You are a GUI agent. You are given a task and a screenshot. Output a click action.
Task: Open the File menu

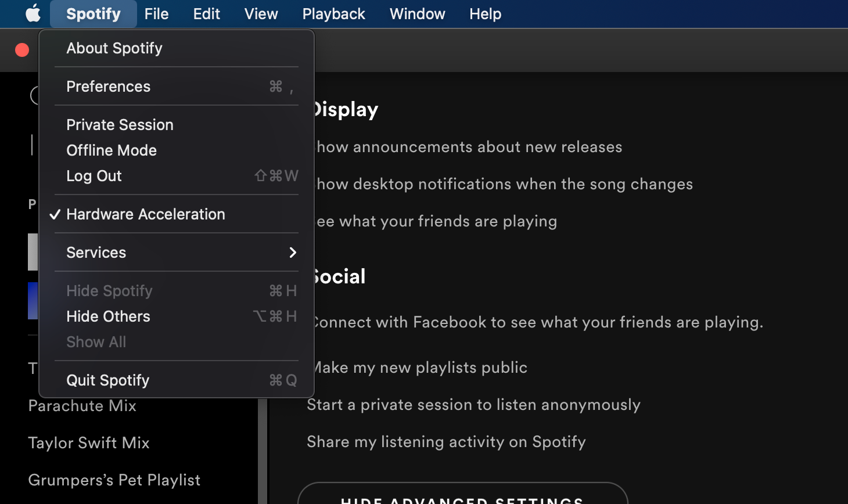tap(156, 13)
